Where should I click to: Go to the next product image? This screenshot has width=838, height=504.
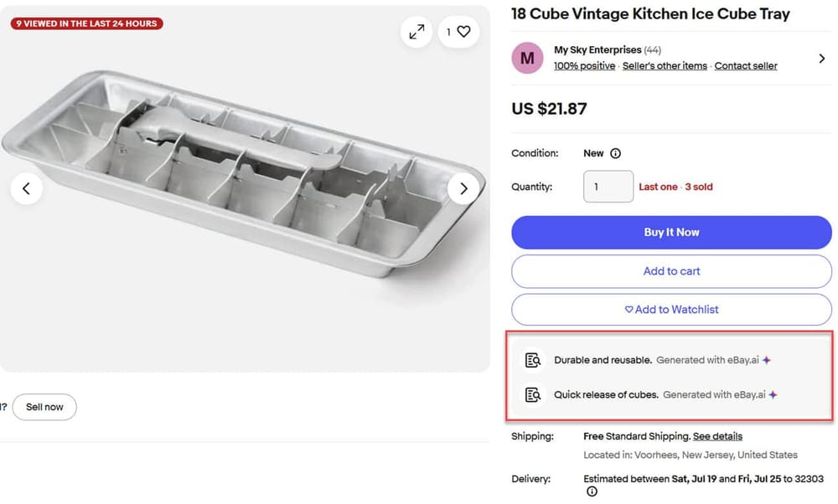click(x=463, y=188)
